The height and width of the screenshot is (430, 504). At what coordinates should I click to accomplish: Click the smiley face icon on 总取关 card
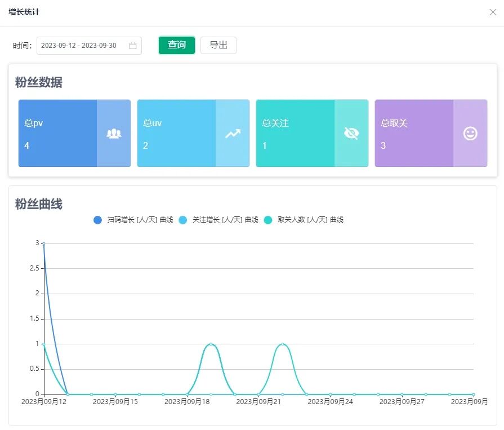[x=470, y=134]
